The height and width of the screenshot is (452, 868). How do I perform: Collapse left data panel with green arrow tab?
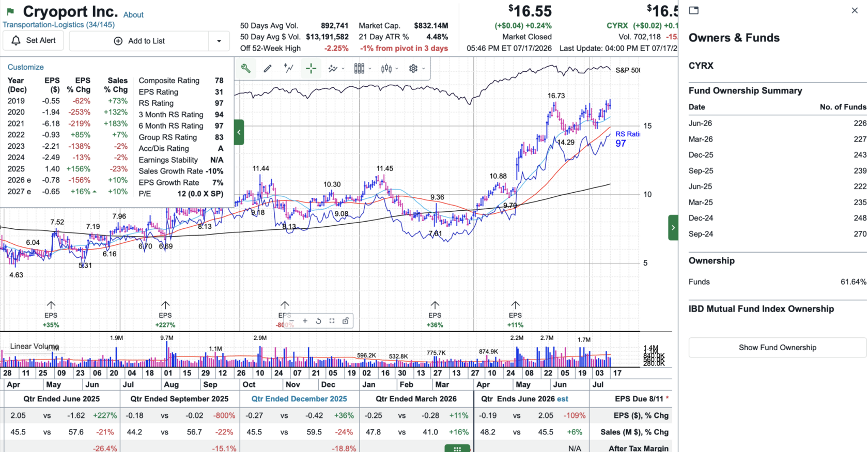pos(239,132)
